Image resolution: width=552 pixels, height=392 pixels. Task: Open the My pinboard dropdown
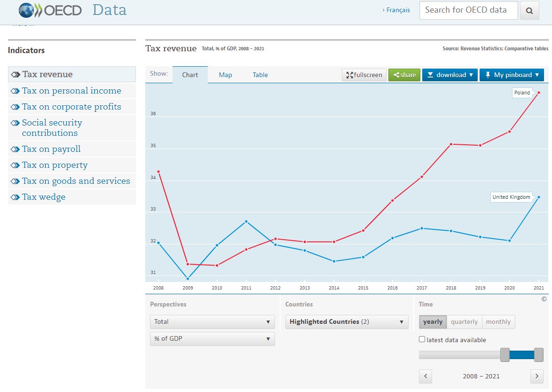pyautogui.click(x=512, y=75)
